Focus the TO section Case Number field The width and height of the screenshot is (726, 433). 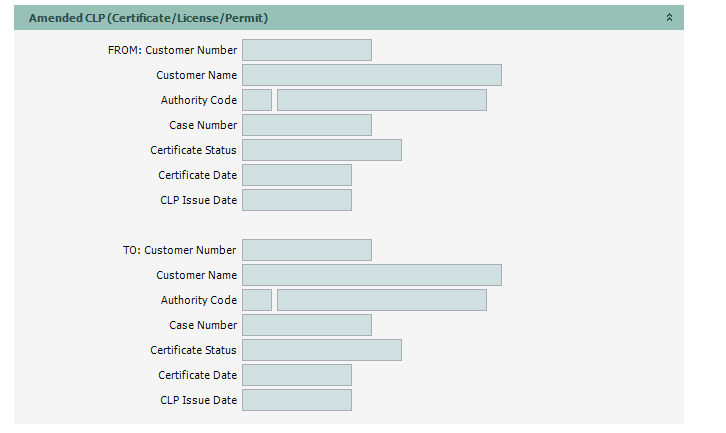point(307,325)
